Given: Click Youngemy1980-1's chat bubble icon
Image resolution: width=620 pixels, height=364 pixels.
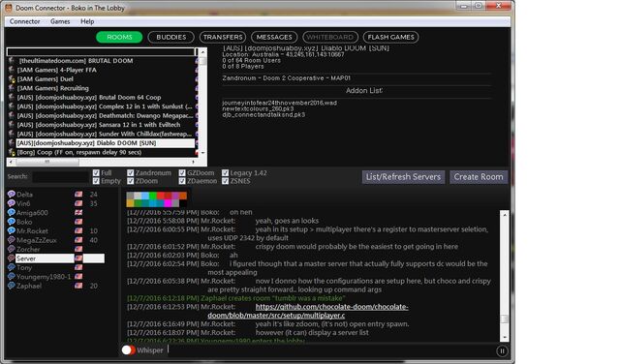Looking at the screenshot, I should (x=11, y=276).
